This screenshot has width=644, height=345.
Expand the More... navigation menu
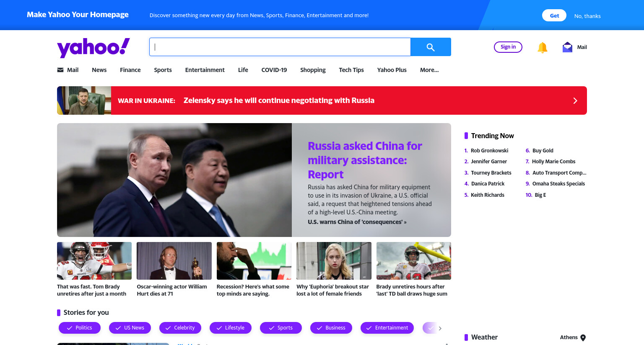tap(429, 70)
